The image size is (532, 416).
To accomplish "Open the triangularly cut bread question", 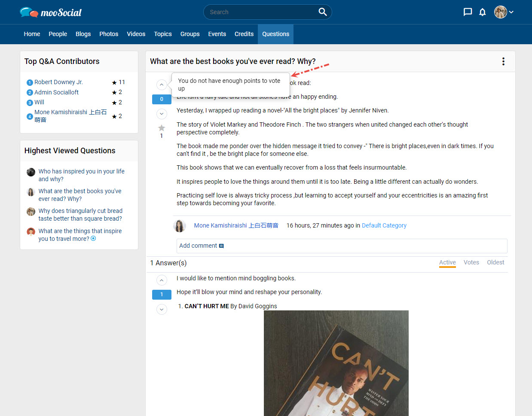I will tap(80, 215).
